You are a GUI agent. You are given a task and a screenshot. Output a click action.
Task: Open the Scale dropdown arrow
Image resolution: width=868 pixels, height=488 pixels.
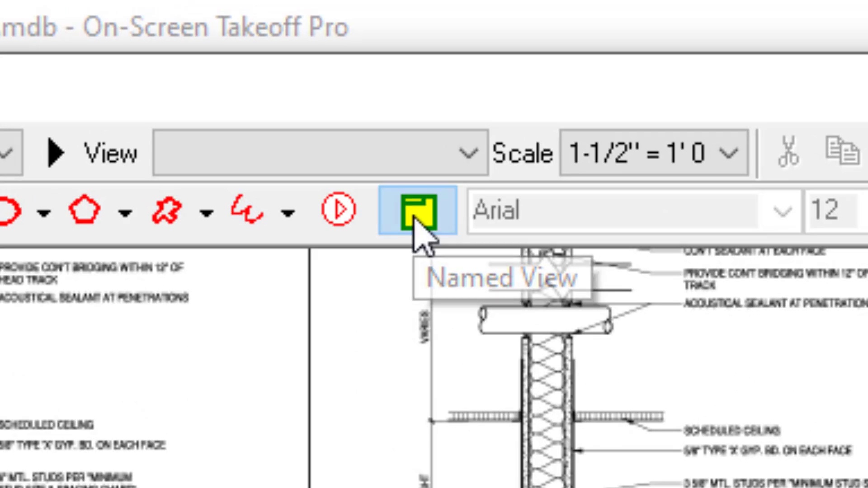coord(729,153)
